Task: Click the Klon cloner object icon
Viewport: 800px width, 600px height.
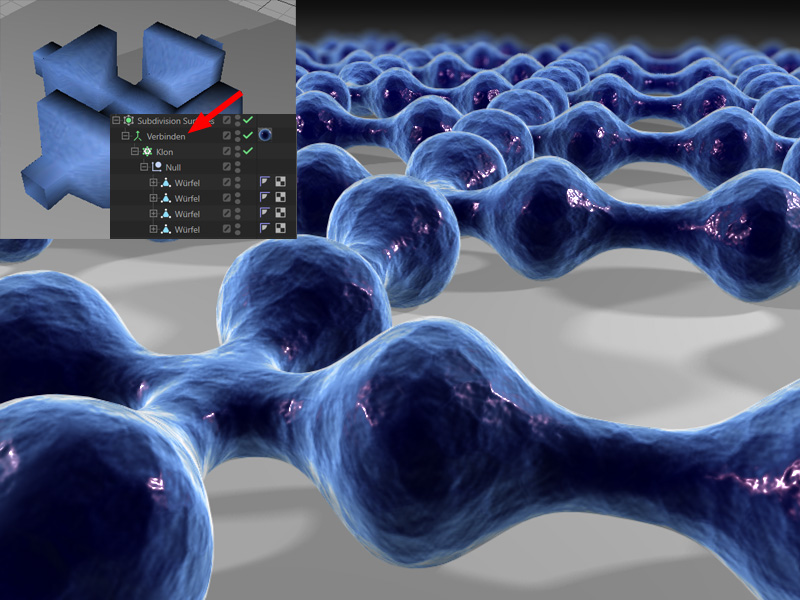Action: (x=147, y=152)
